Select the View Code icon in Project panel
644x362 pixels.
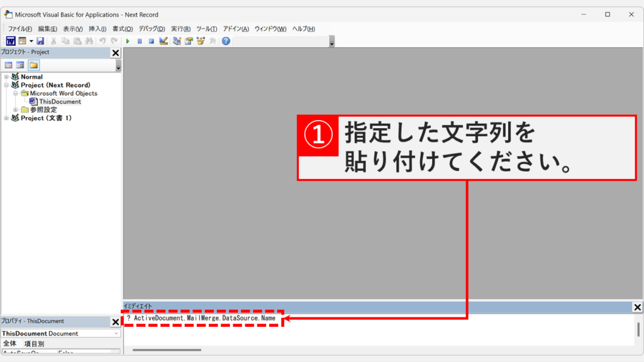[9, 65]
